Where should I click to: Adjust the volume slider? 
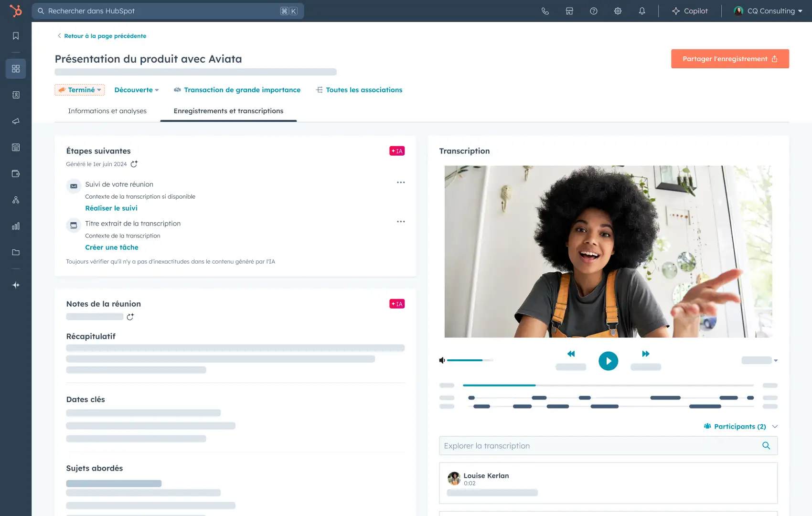coord(470,360)
